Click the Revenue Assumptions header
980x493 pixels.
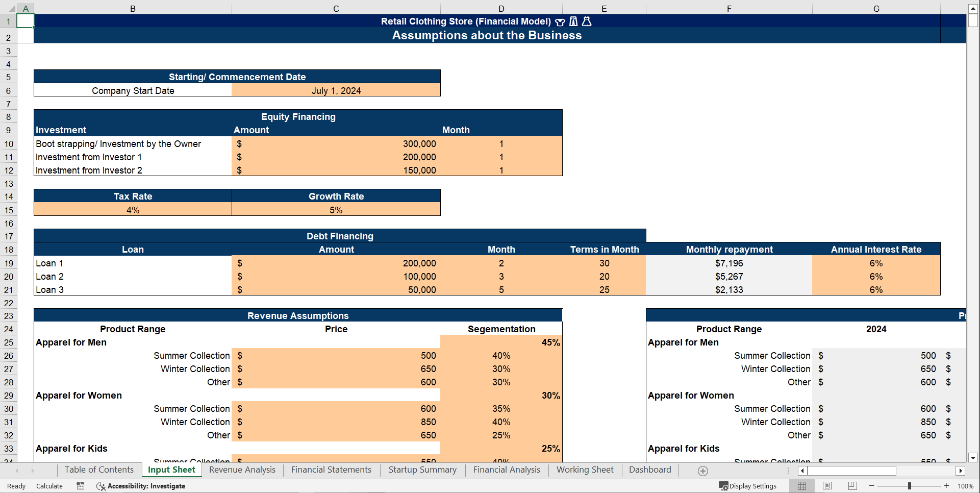[x=298, y=315]
